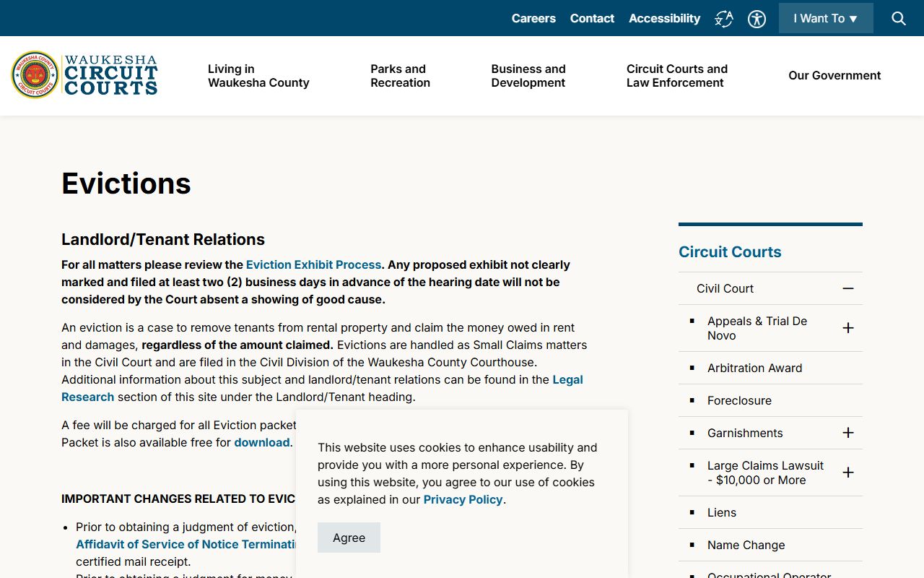924x578 pixels.
Task: Open the accessibility options icon
Action: click(x=757, y=19)
